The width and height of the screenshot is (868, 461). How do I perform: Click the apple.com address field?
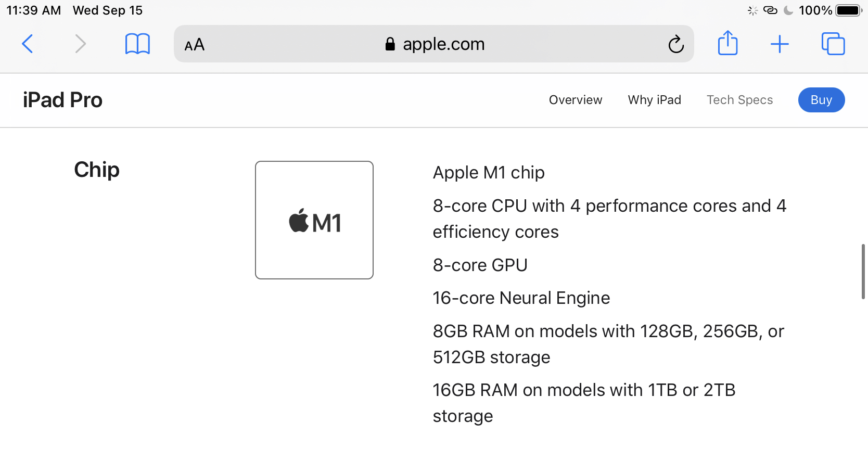[x=443, y=44]
